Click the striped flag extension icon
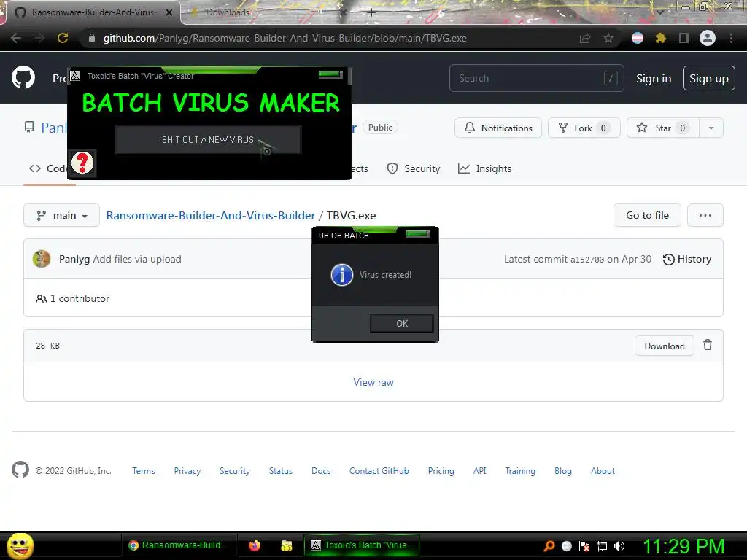747x560 pixels. point(638,38)
